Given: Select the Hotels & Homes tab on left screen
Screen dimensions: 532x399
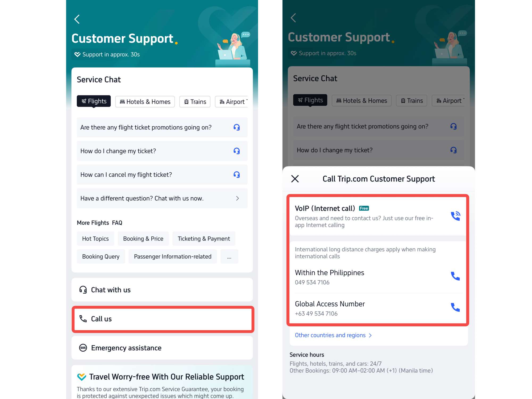Looking at the screenshot, I should [x=145, y=102].
